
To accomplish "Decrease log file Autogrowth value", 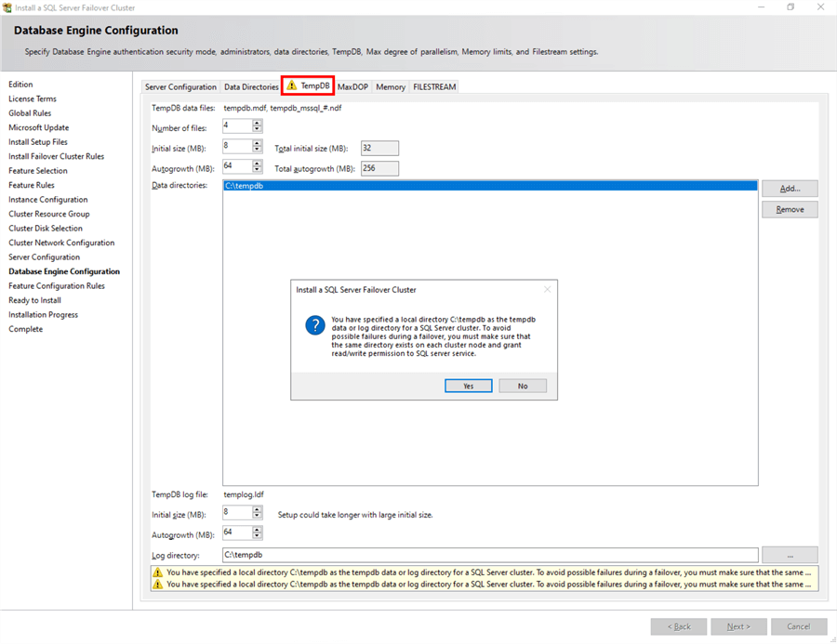I will point(258,535).
